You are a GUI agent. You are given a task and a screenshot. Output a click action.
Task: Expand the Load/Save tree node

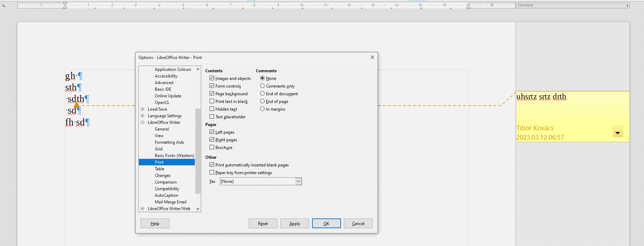(142, 109)
